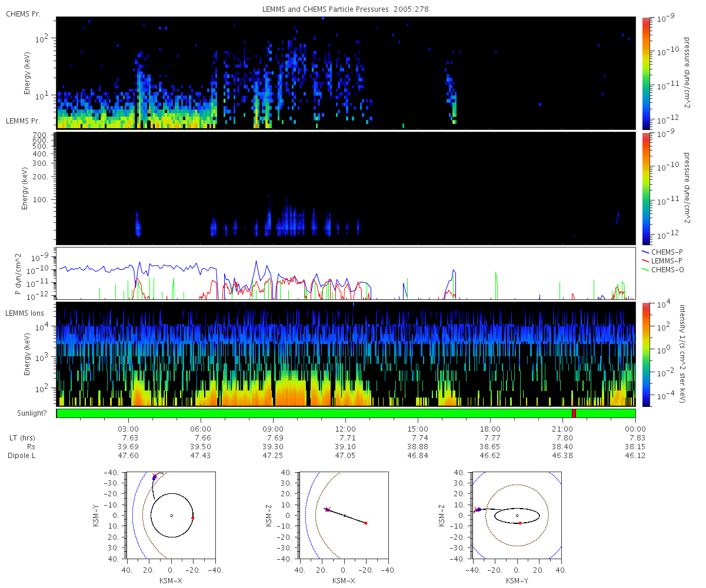
Task: Click the '09:00' time tick label
Action: click(x=273, y=429)
